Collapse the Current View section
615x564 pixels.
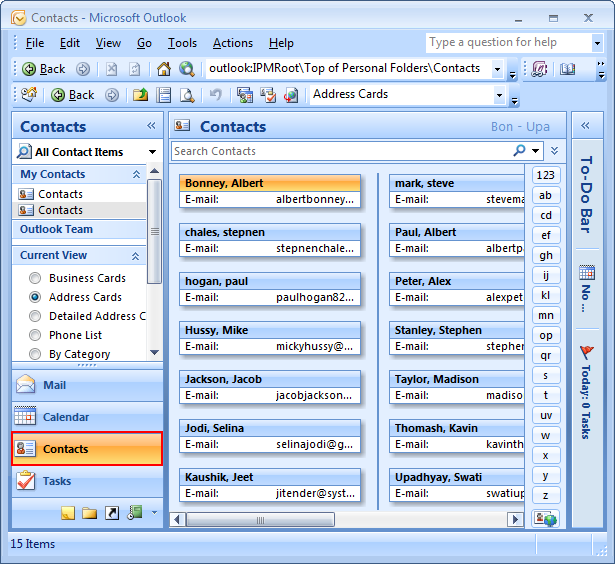[x=136, y=256]
